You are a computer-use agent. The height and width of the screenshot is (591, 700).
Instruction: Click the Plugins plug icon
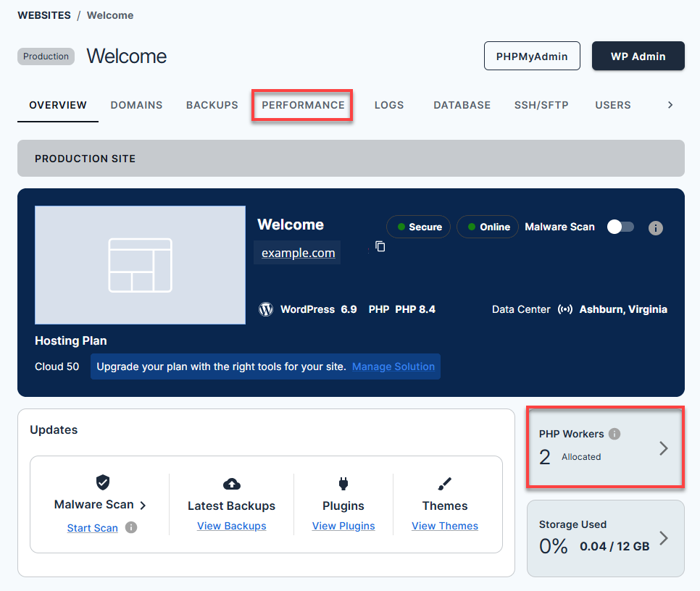pyautogui.click(x=343, y=484)
